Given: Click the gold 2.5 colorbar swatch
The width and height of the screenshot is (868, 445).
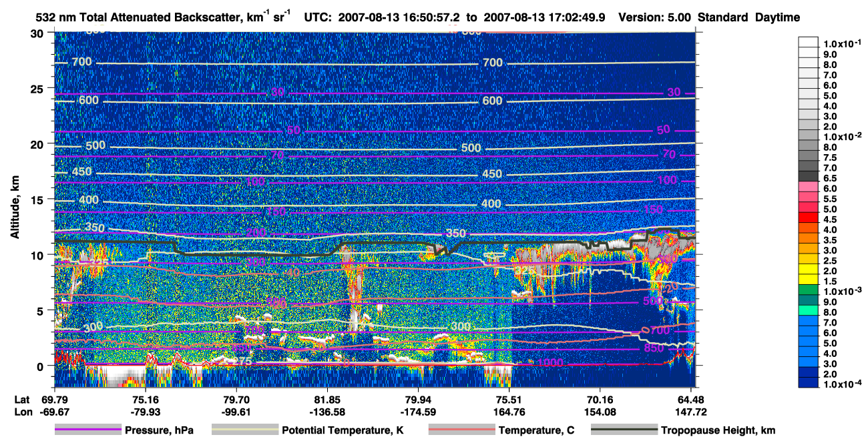Looking at the screenshot, I should (x=809, y=260).
